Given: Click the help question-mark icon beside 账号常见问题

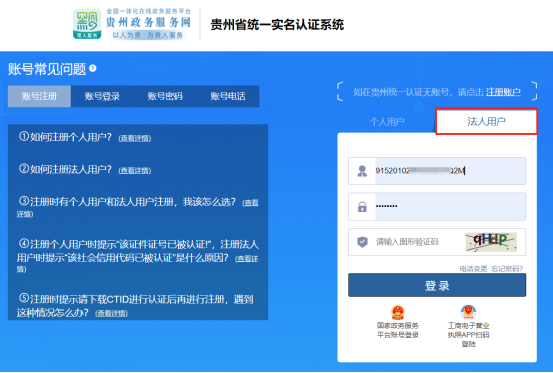Looking at the screenshot, I should (93, 68).
